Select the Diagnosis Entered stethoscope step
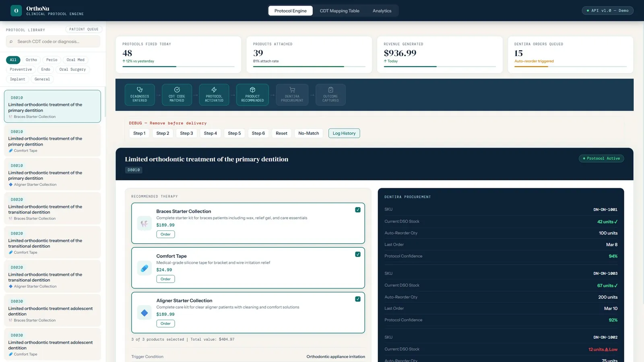Screen dimensions: 644x362 (x=140, y=95)
